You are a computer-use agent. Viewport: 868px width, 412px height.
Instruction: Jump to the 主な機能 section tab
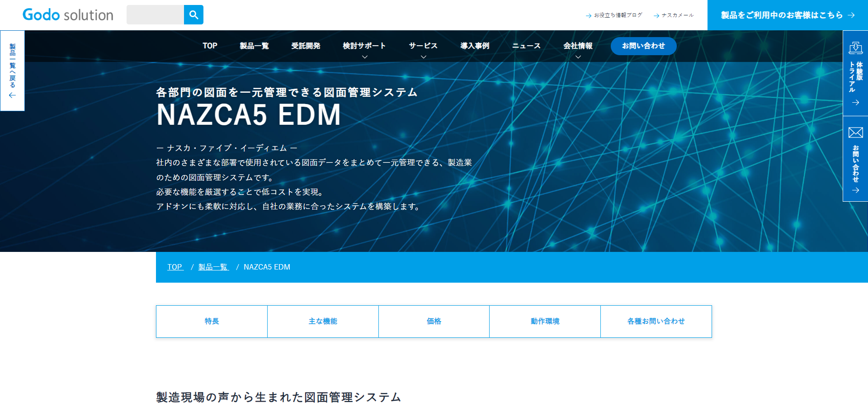click(x=323, y=322)
